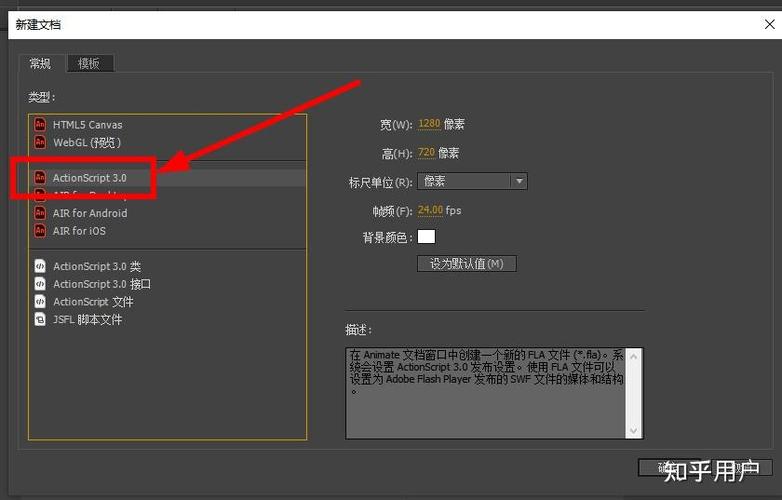Choose AIR for Android type

168,213
